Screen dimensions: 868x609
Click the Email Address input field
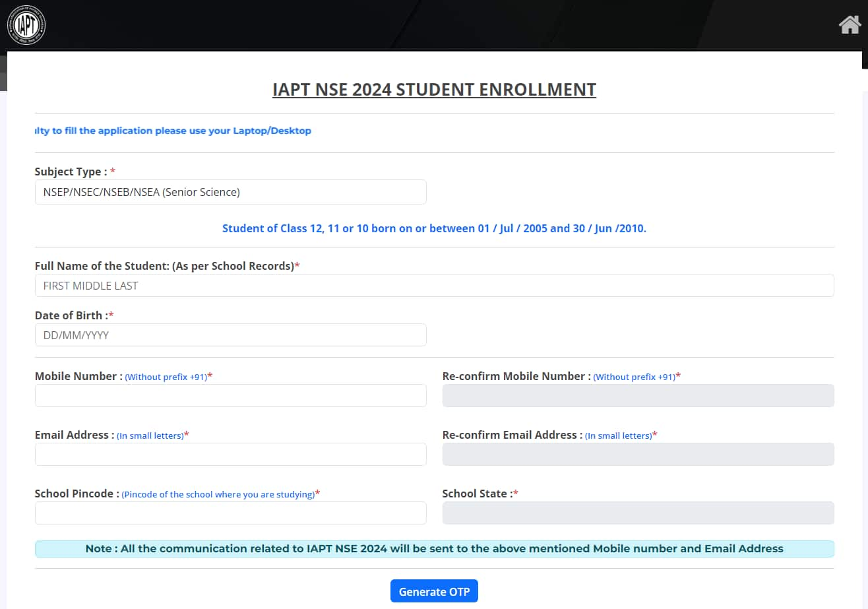coord(230,454)
